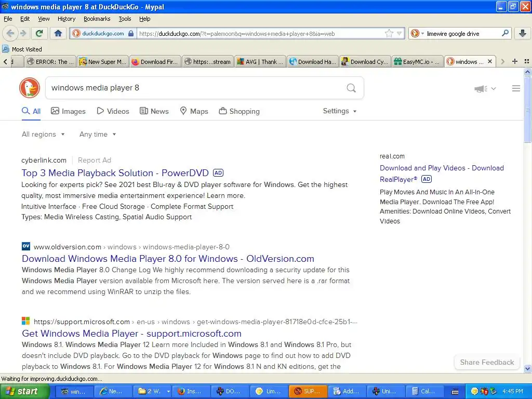
Task: Click the Microsoft logo favicon
Action: (26, 321)
